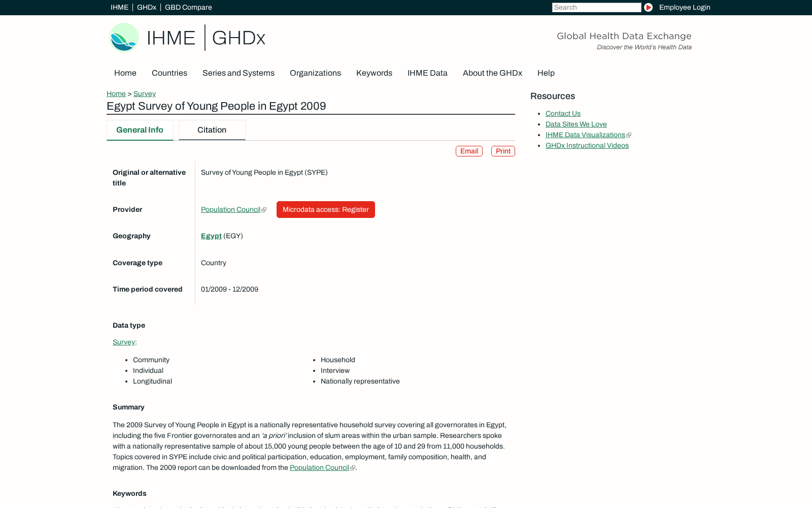Click the Survey breadcrumb link
The image size is (812, 508).
pos(145,93)
